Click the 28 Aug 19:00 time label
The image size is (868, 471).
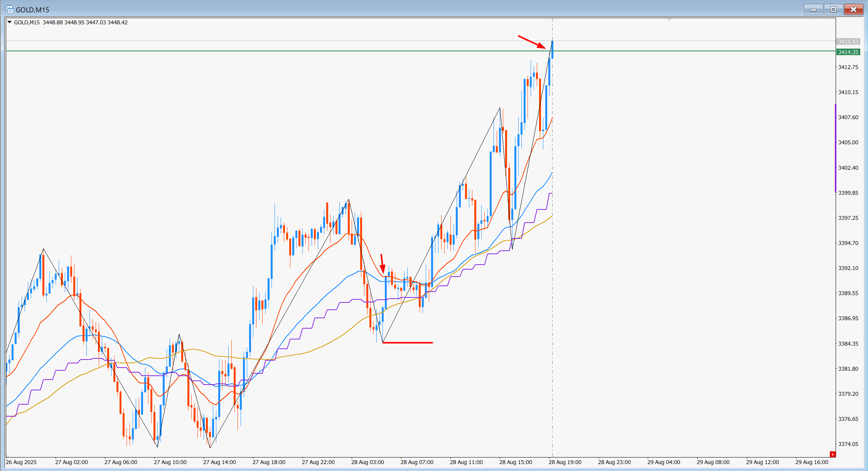coord(565,462)
